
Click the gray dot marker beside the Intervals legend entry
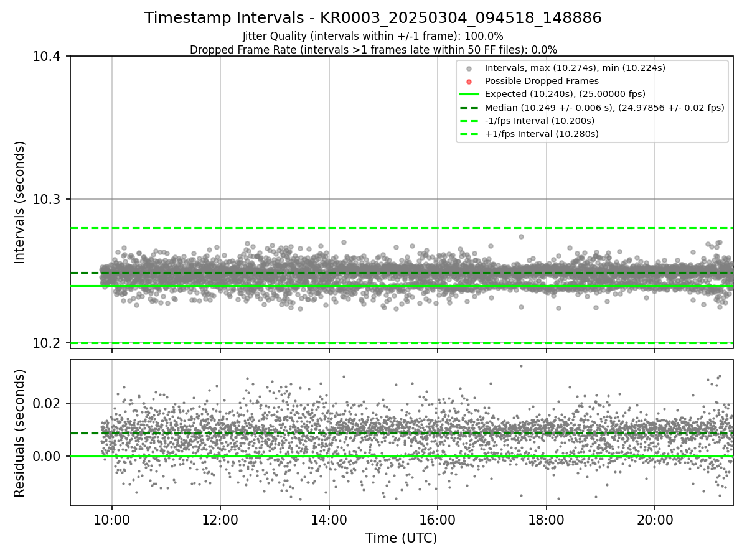click(x=469, y=68)
